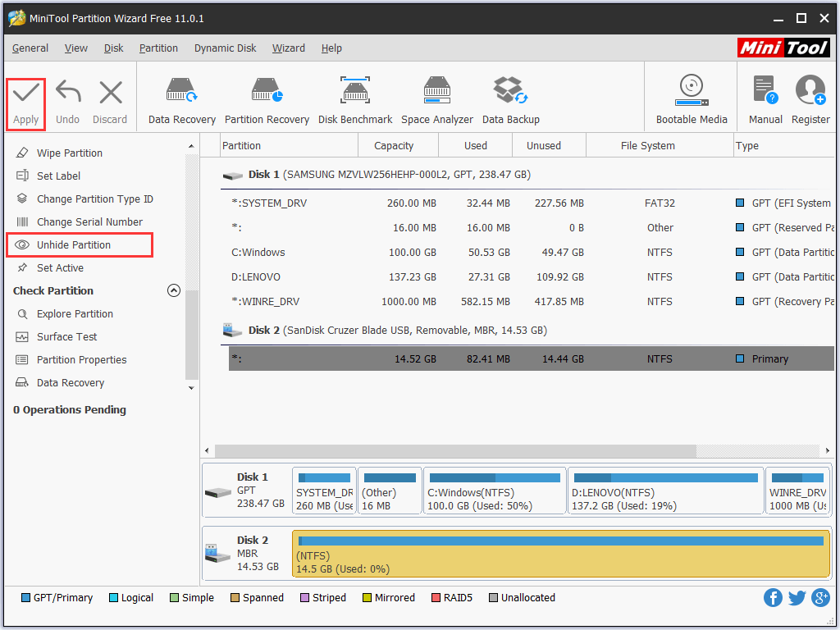Open the Partition menu

tap(158, 48)
